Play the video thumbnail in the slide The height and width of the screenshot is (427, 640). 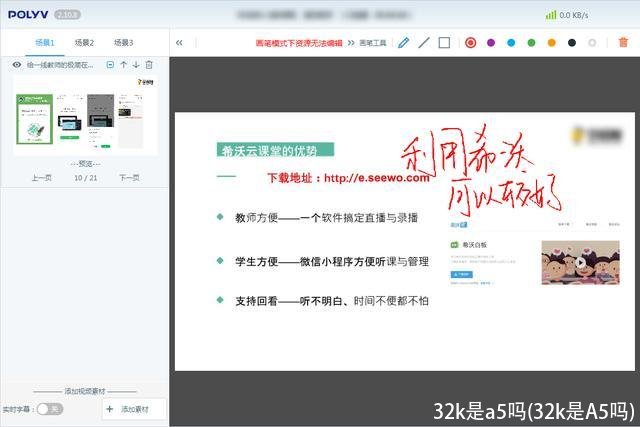click(580, 262)
